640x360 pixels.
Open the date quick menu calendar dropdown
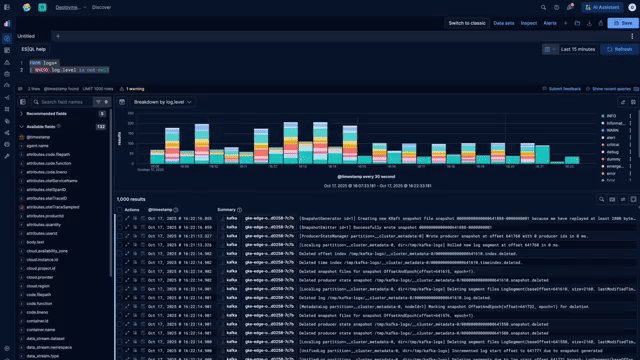(x=550, y=49)
